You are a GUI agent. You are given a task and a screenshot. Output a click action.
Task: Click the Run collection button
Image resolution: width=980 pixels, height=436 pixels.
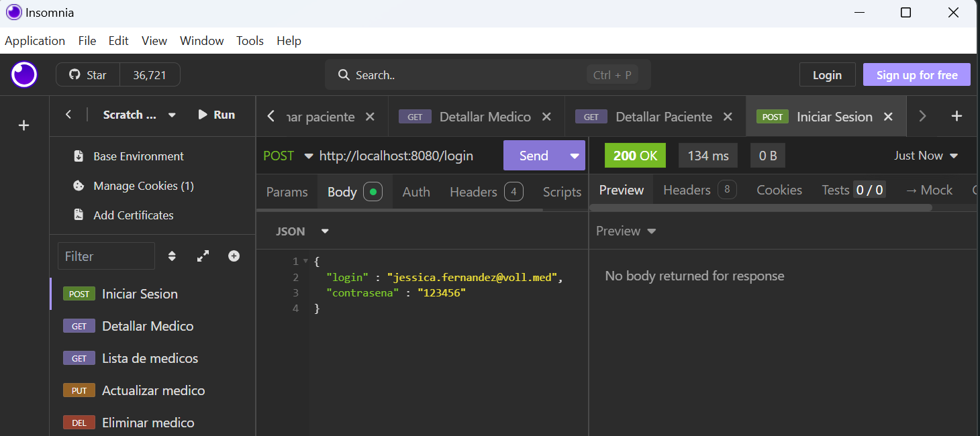coord(216,115)
